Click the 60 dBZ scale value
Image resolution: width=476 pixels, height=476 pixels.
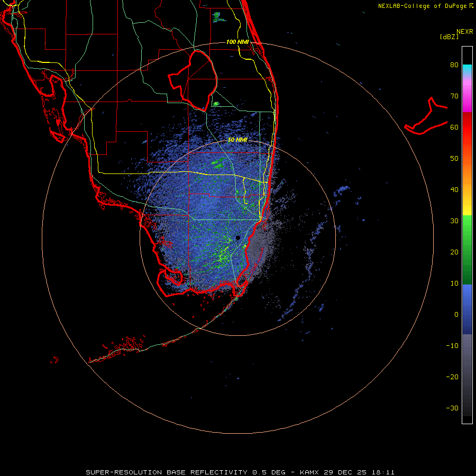[x=454, y=127]
